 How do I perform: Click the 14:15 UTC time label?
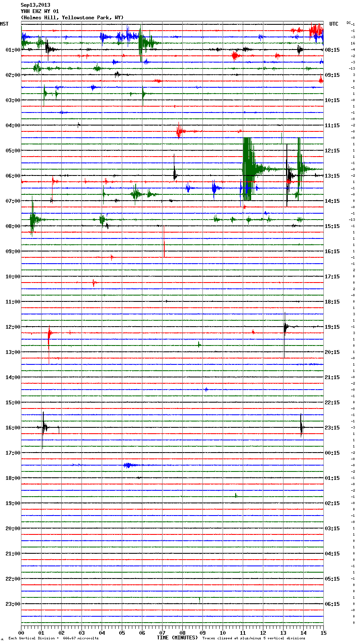click(332, 201)
